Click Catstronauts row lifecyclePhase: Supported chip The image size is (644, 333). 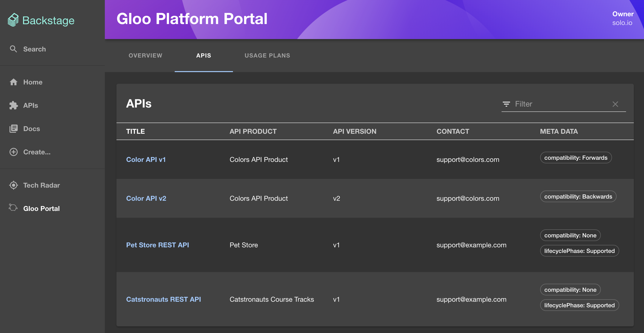[x=579, y=305]
